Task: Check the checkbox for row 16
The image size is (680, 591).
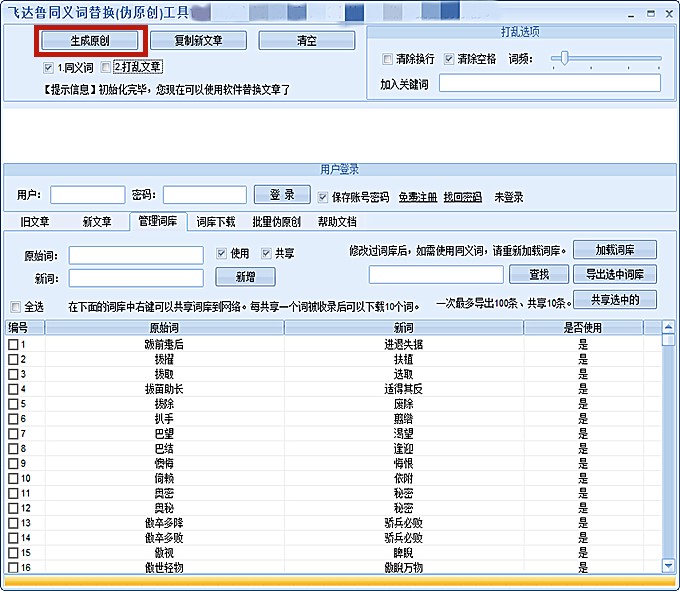Action: (13, 568)
